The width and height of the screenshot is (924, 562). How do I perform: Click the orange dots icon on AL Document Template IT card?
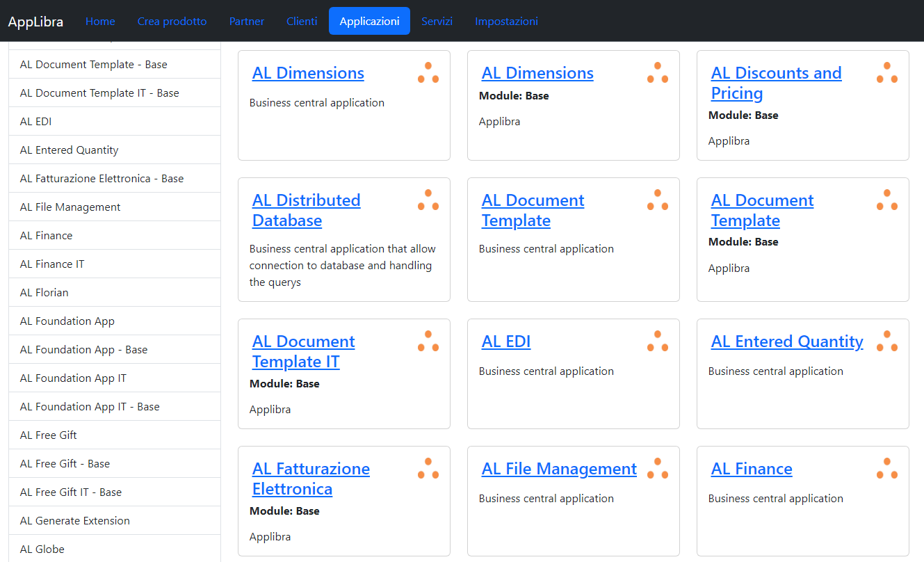(428, 342)
